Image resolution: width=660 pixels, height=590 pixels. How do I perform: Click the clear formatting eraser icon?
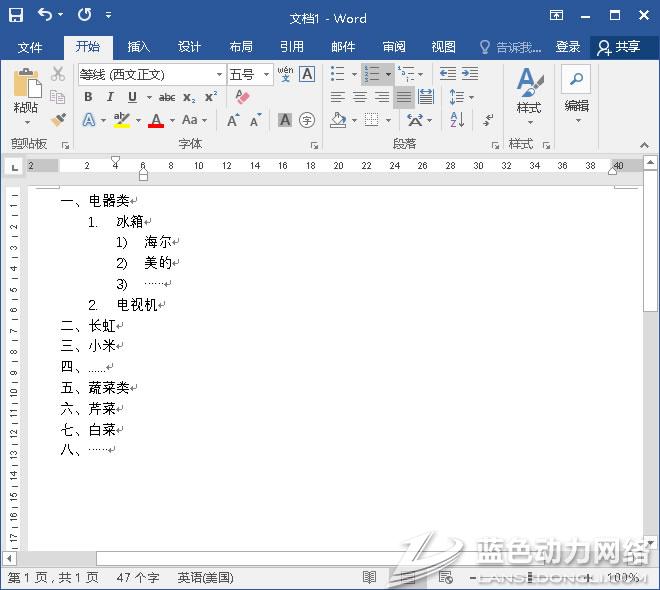click(x=241, y=97)
